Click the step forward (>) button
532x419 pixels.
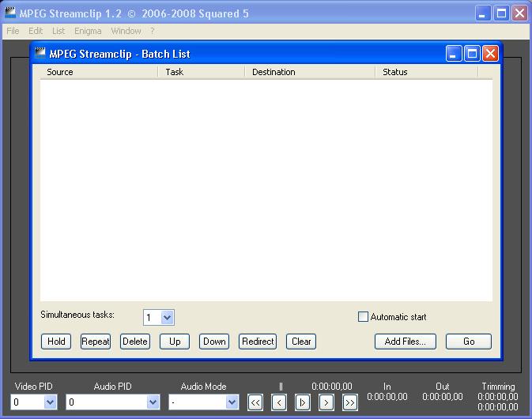[x=326, y=402]
